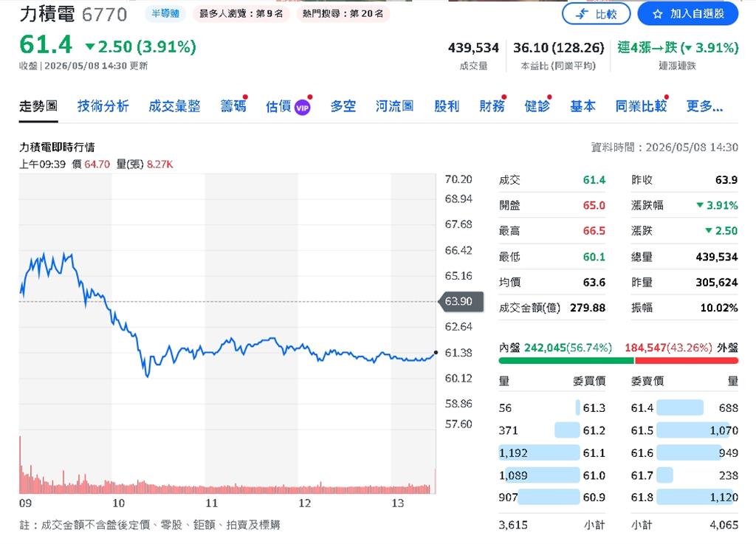
Task: Click ask volume 1,120 at 61.8
Action: coord(724,497)
